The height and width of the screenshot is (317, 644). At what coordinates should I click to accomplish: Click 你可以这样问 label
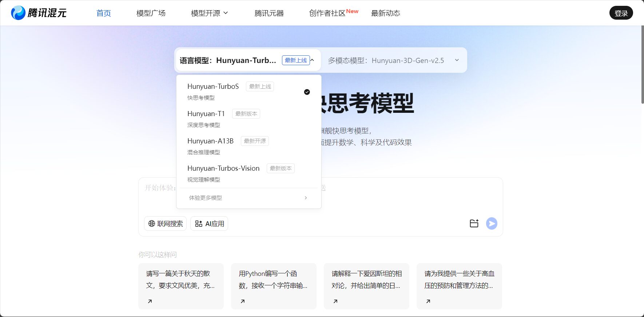(x=158, y=254)
